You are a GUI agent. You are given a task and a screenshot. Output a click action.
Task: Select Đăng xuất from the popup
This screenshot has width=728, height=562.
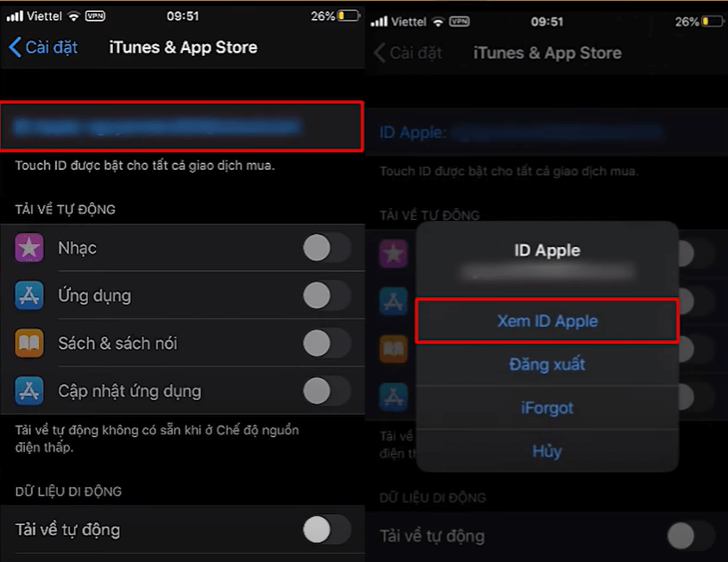pyautogui.click(x=547, y=364)
